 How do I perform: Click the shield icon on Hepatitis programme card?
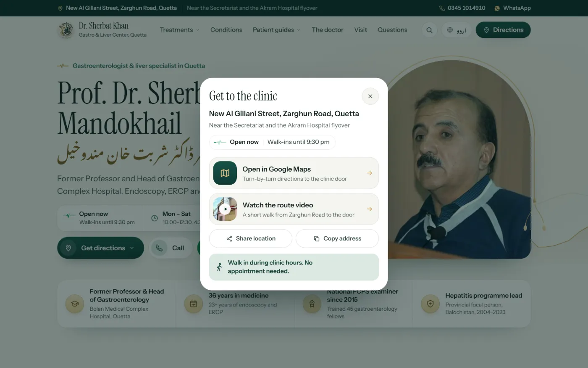430,304
